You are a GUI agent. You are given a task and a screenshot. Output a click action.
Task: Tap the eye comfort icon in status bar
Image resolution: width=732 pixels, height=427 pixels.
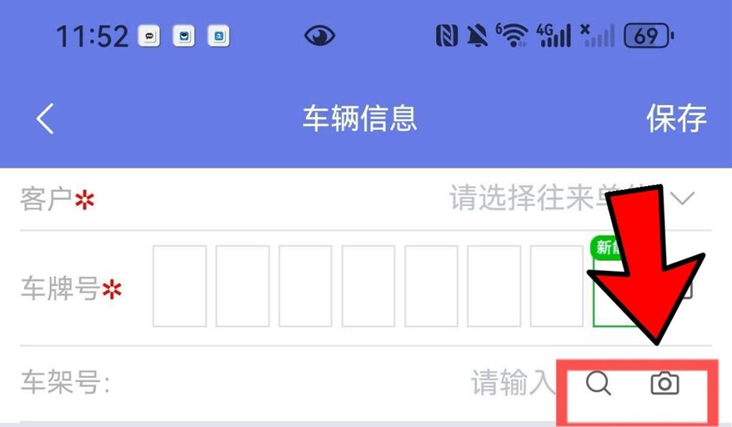[x=319, y=36]
